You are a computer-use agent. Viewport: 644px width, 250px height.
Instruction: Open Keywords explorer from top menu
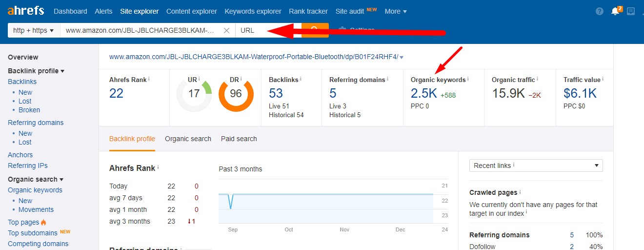253,11
